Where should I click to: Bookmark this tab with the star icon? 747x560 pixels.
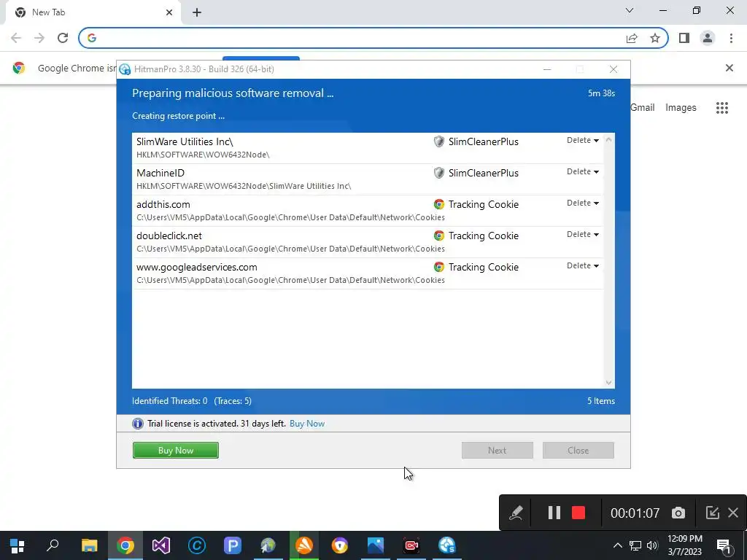655,38
